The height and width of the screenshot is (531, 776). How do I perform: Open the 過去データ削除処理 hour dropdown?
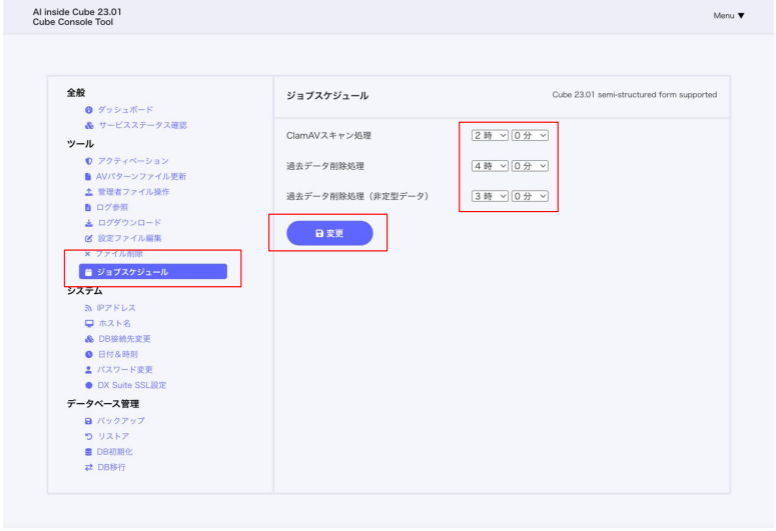pos(490,166)
